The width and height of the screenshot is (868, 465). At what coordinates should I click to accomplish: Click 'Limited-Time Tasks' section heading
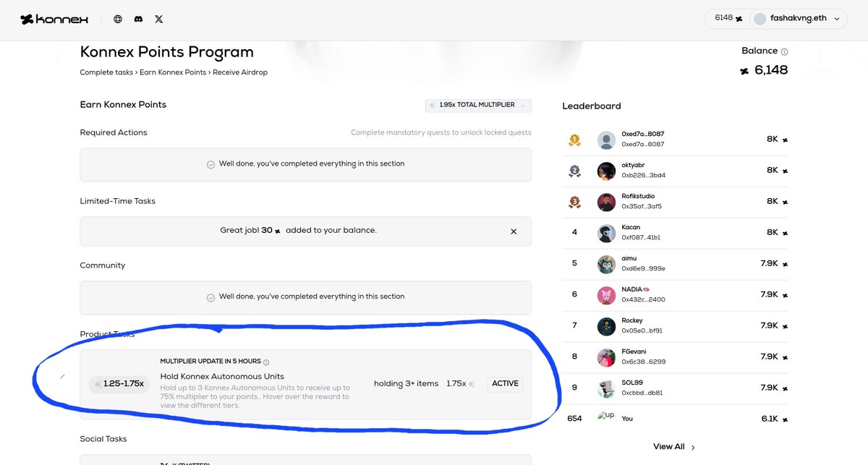(x=117, y=201)
